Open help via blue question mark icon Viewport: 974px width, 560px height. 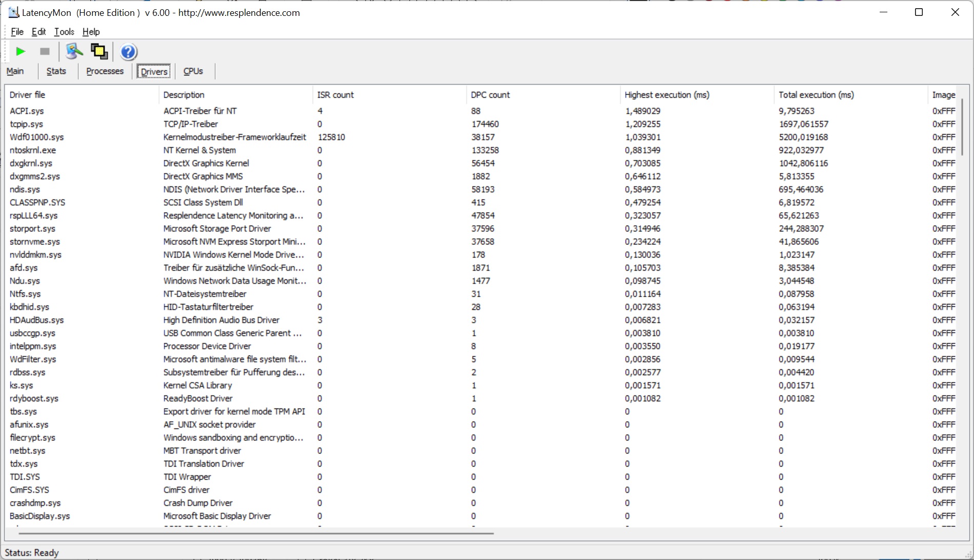(128, 52)
